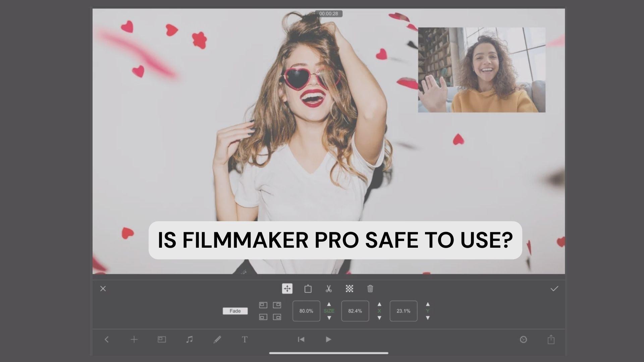Edit the 82.4% size value field
The image size is (644, 362).
[x=355, y=311]
